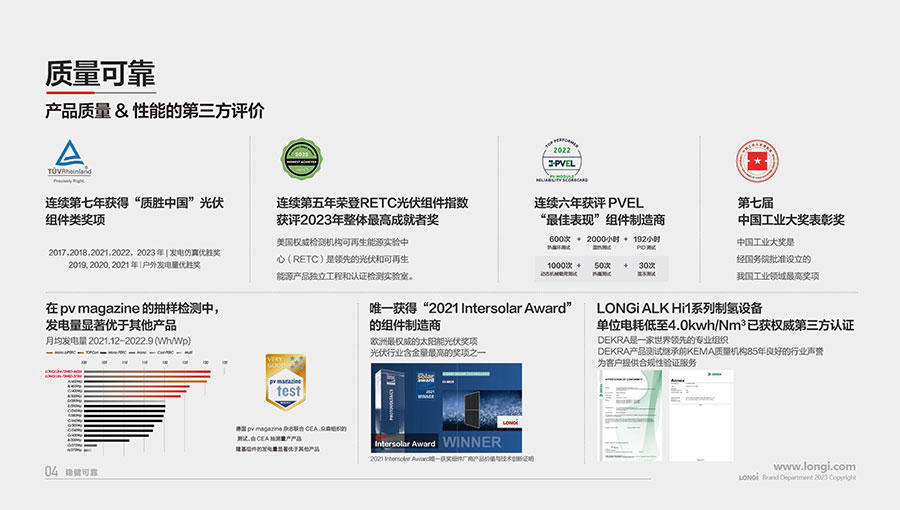Select the Intersolar Award image caption

452,459
